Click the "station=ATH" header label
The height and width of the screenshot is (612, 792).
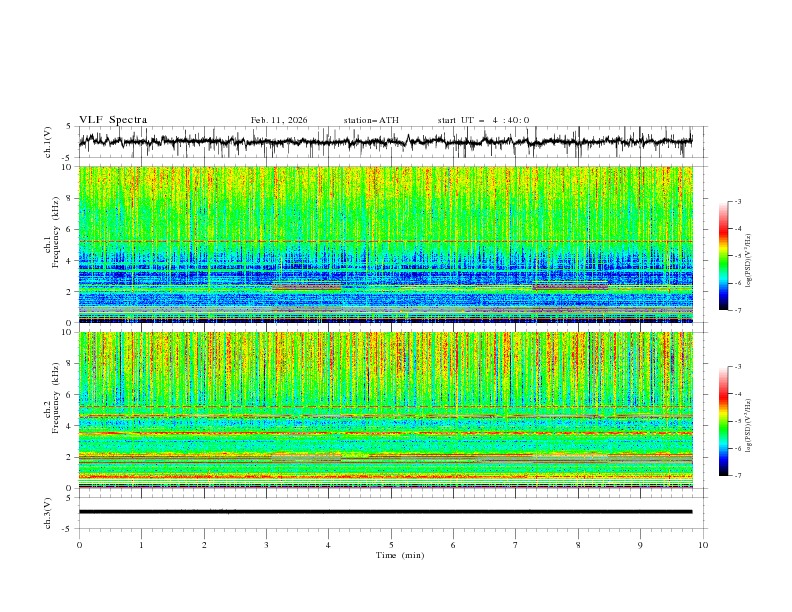[x=371, y=120]
